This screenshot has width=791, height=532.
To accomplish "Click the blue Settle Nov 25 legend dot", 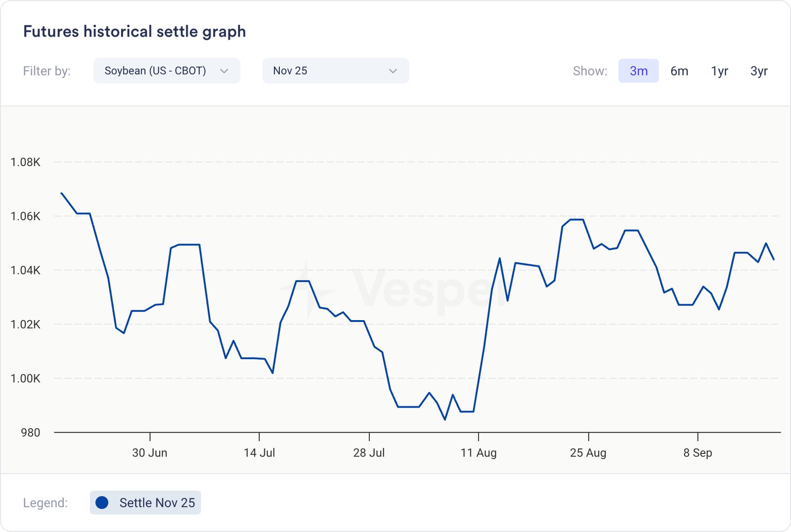I will [x=102, y=502].
